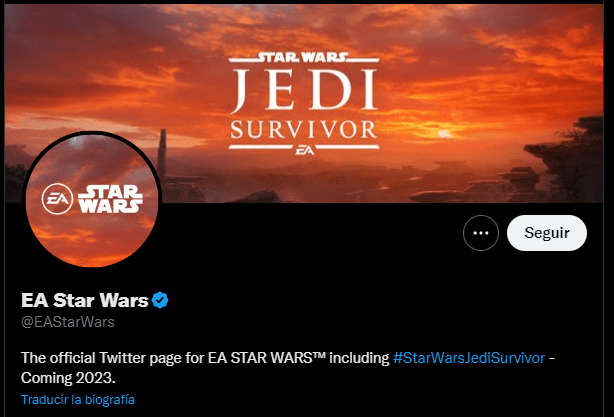Click the blue verified checkmark badge
The width and height of the screenshot is (614, 417).
tap(160, 300)
